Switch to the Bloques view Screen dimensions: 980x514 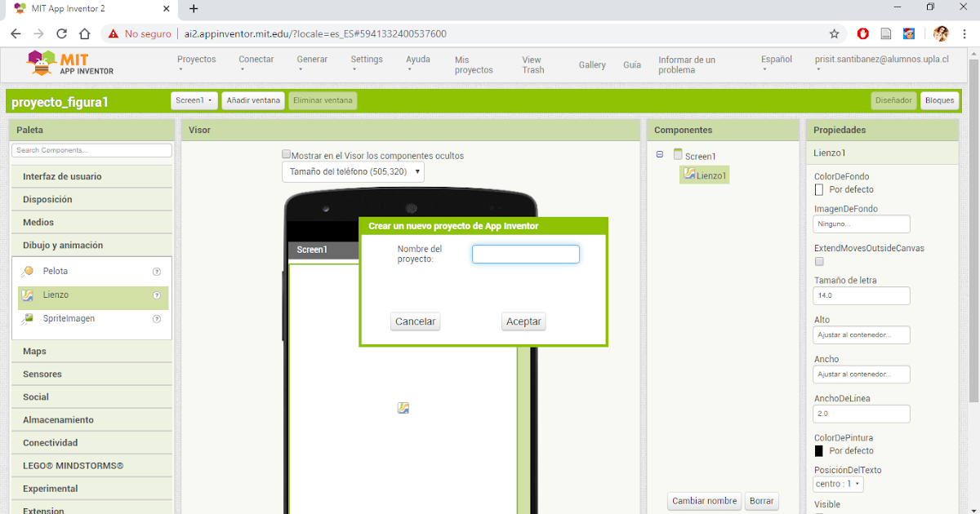pyautogui.click(x=939, y=100)
